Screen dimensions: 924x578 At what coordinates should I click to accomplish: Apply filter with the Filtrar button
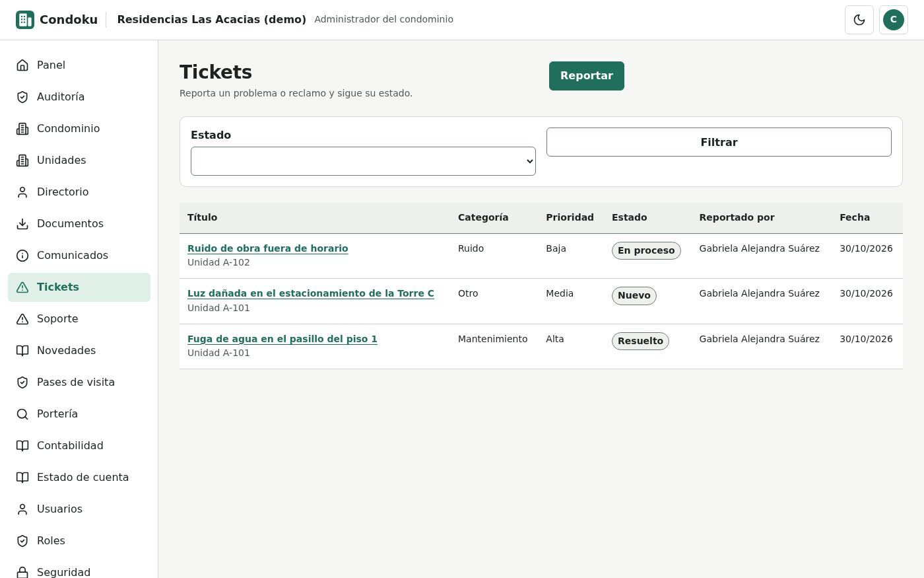[719, 142]
